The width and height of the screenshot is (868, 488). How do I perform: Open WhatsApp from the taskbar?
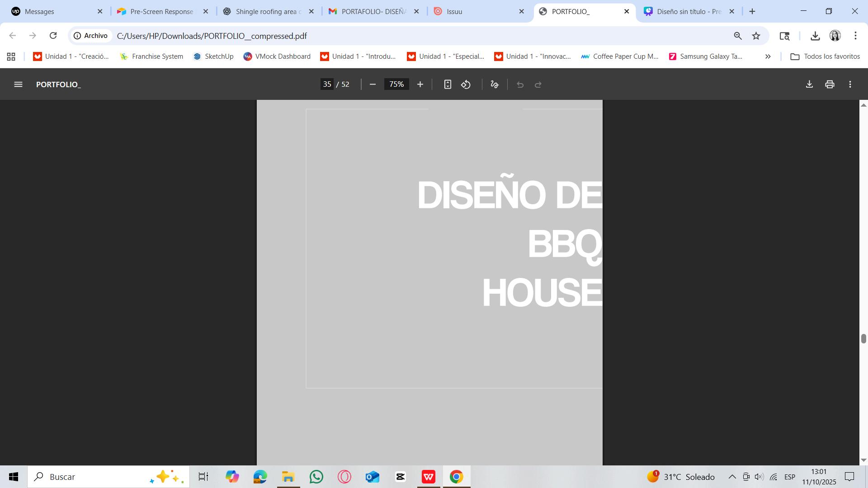pyautogui.click(x=316, y=477)
